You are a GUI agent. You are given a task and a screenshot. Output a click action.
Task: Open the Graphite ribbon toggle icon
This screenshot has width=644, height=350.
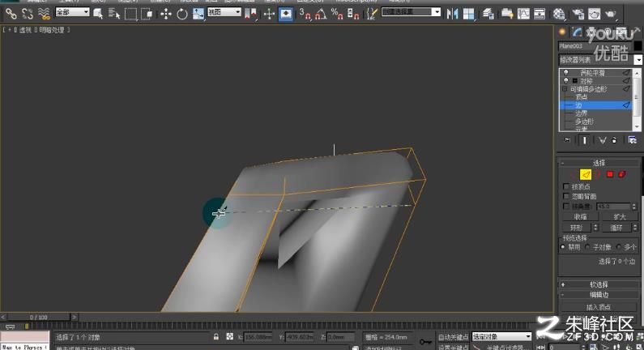(507, 14)
